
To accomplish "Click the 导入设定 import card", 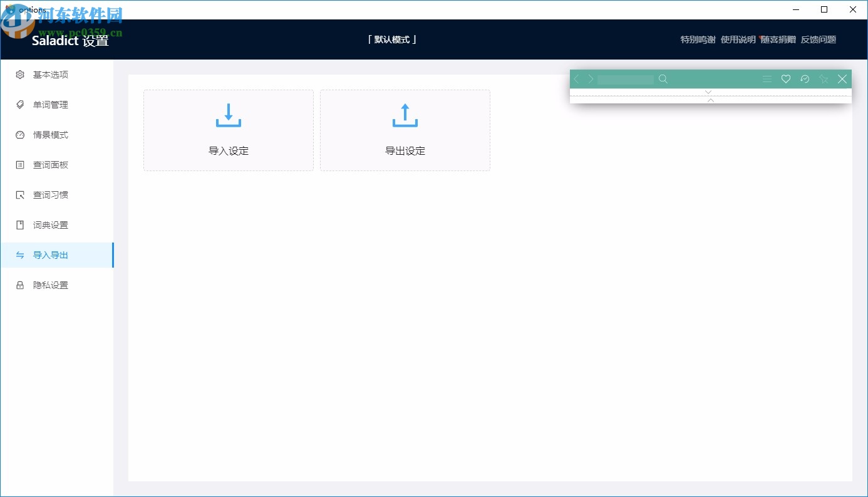I will (x=228, y=130).
